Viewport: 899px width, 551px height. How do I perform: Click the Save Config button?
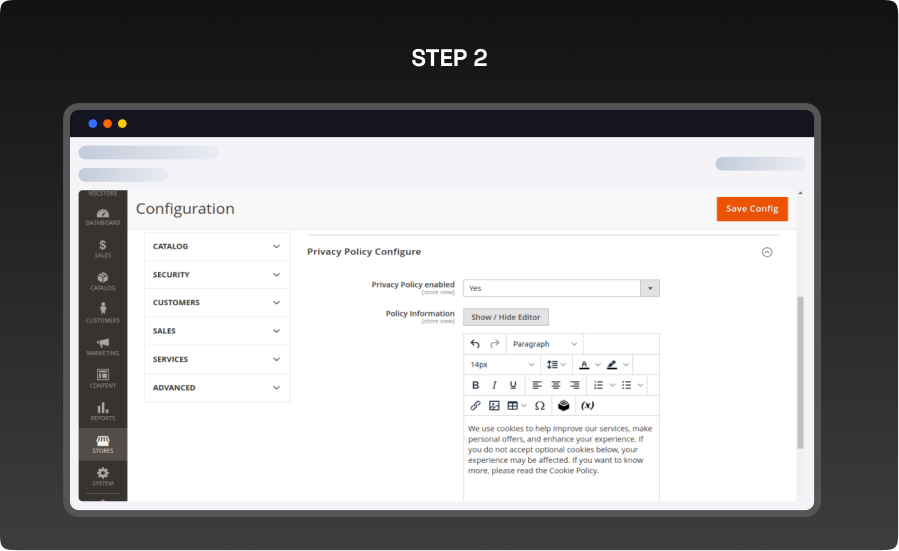pos(752,209)
